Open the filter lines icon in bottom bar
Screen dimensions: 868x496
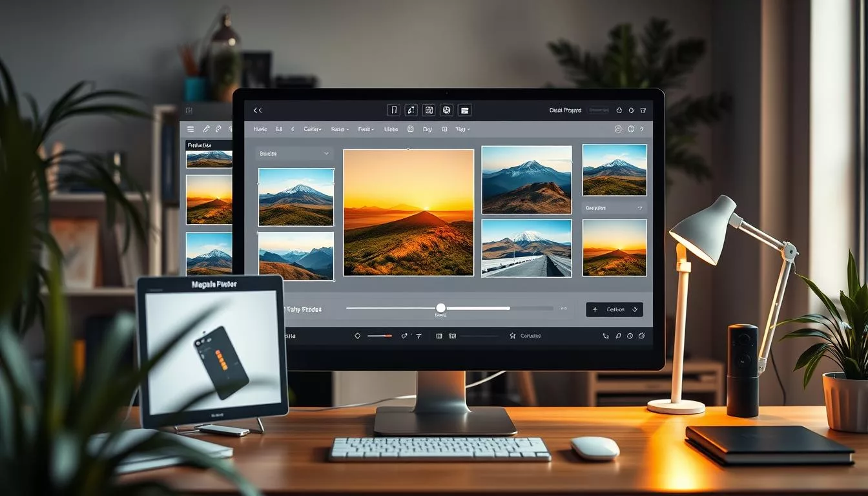418,336
